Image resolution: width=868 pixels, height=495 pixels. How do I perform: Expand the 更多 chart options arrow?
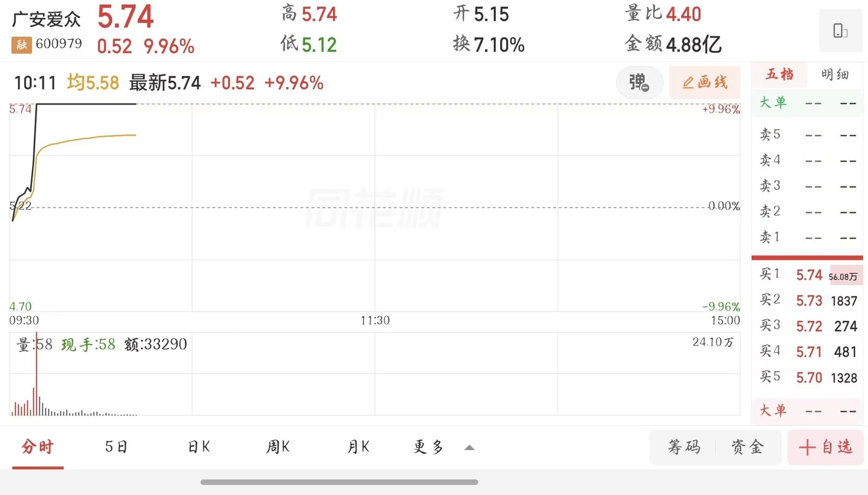tap(469, 447)
